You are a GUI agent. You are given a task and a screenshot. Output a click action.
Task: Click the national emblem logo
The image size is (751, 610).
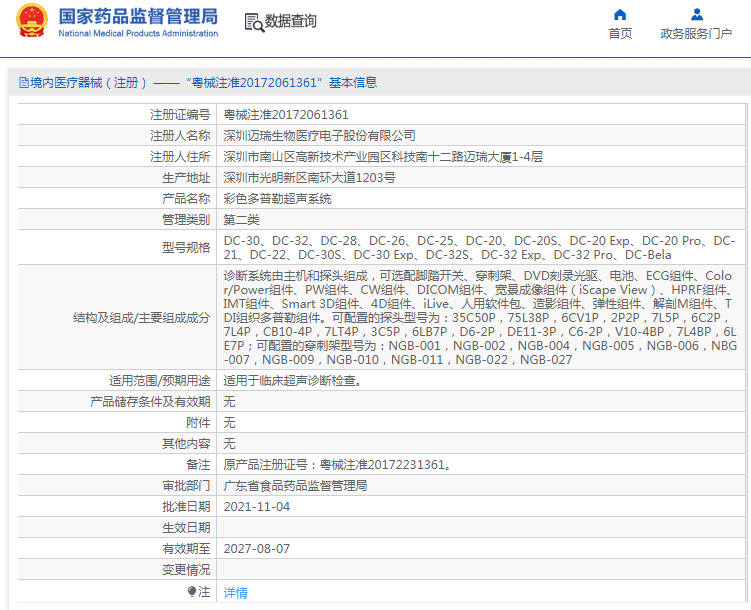click(x=32, y=22)
